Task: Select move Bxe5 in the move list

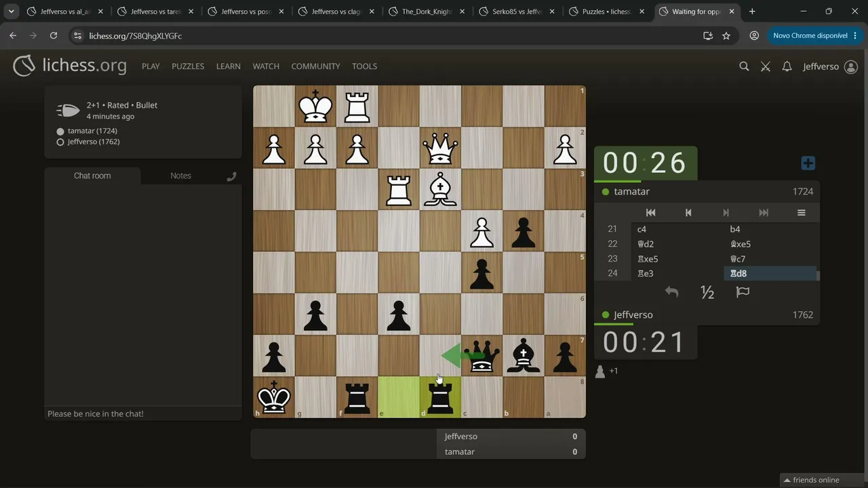Action: pos(770,244)
